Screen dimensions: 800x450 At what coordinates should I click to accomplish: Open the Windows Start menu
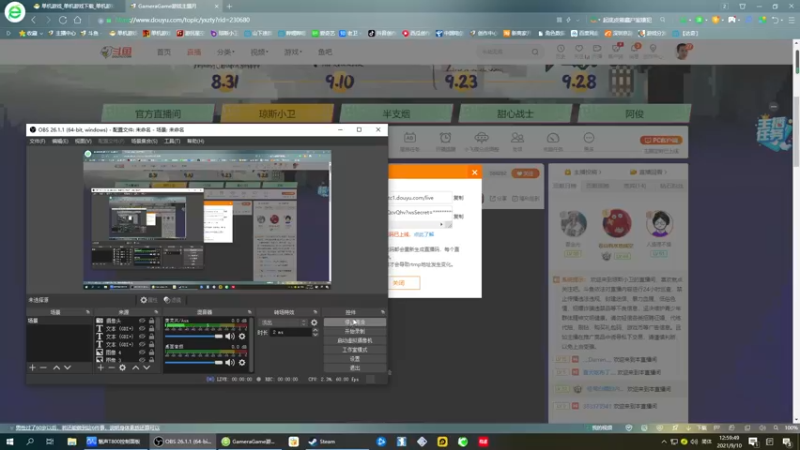click(9, 441)
